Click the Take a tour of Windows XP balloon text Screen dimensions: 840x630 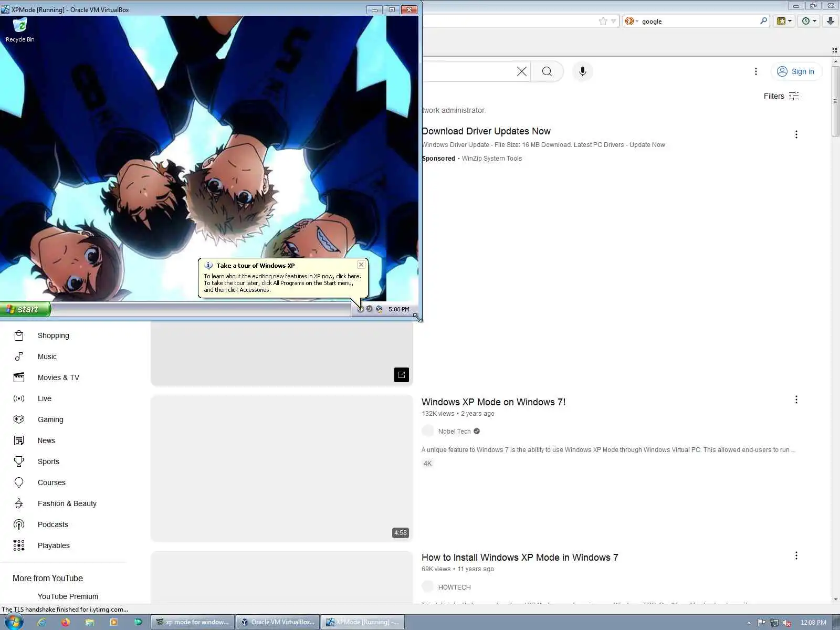(x=282, y=283)
